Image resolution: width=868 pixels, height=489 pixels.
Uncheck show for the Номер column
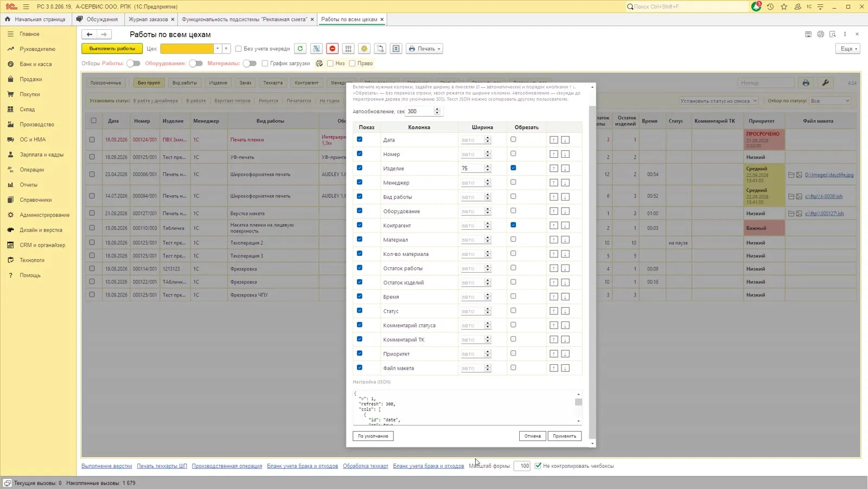360,154
